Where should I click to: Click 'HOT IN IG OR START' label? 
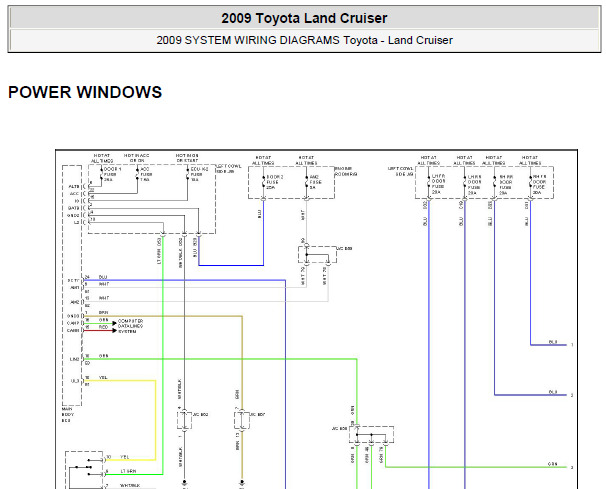tap(187, 158)
